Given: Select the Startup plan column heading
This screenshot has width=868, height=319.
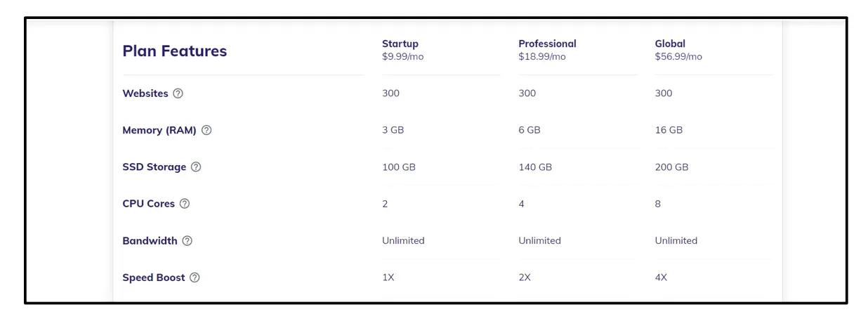Looking at the screenshot, I should click(400, 44).
